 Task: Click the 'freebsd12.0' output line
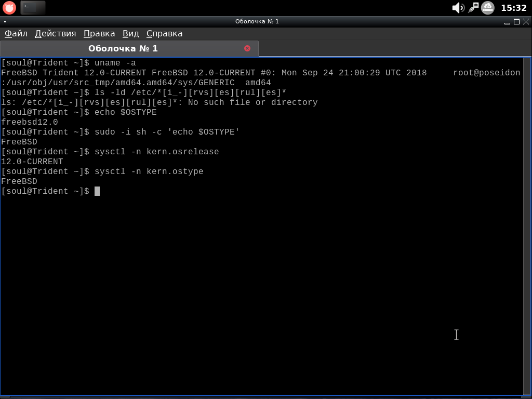point(30,122)
